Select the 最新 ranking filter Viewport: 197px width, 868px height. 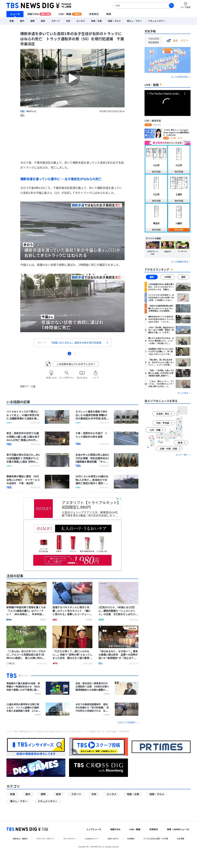[152, 277]
